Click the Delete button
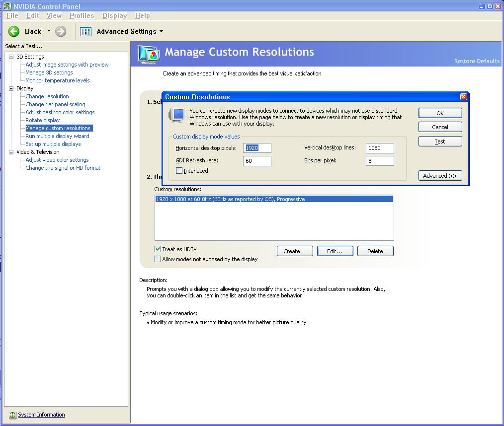 (375, 251)
